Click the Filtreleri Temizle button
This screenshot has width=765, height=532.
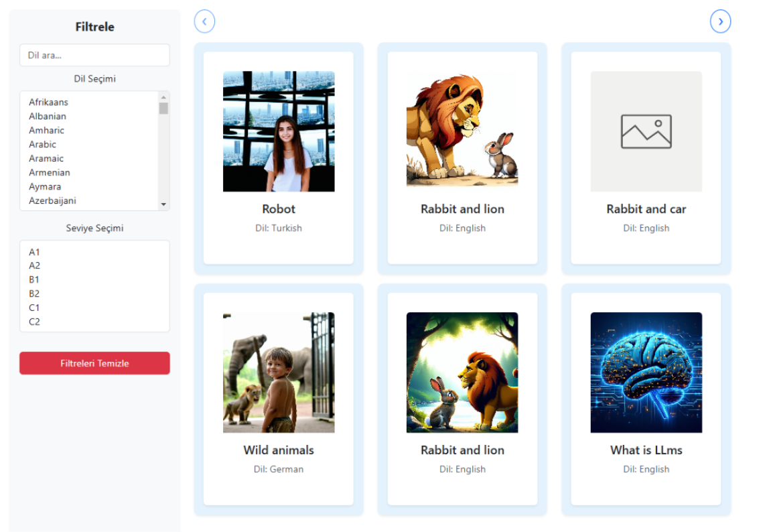(94, 363)
